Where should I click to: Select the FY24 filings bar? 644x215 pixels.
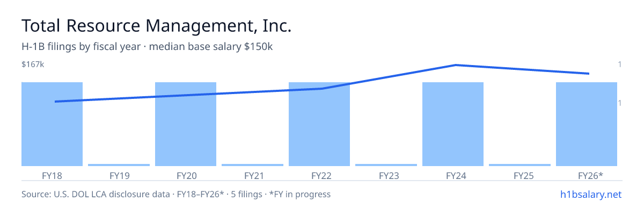pyautogui.click(x=453, y=124)
